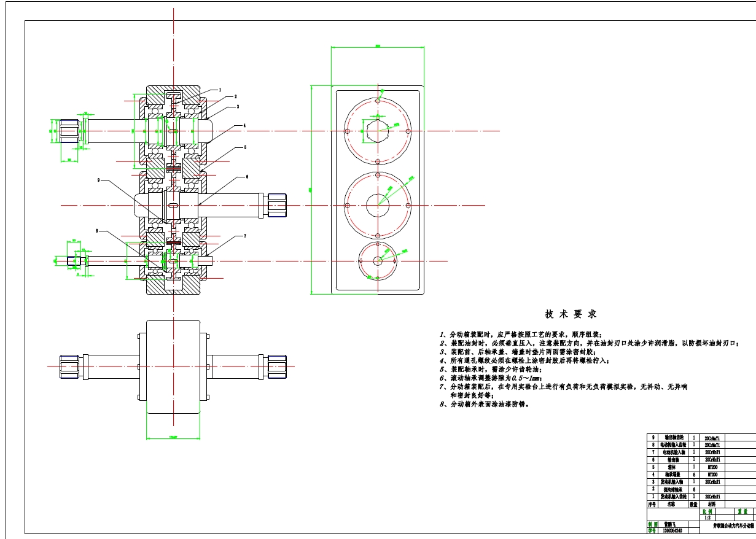
Task: Click material 'HT200' in the 箱体 row
Action: tap(712, 467)
